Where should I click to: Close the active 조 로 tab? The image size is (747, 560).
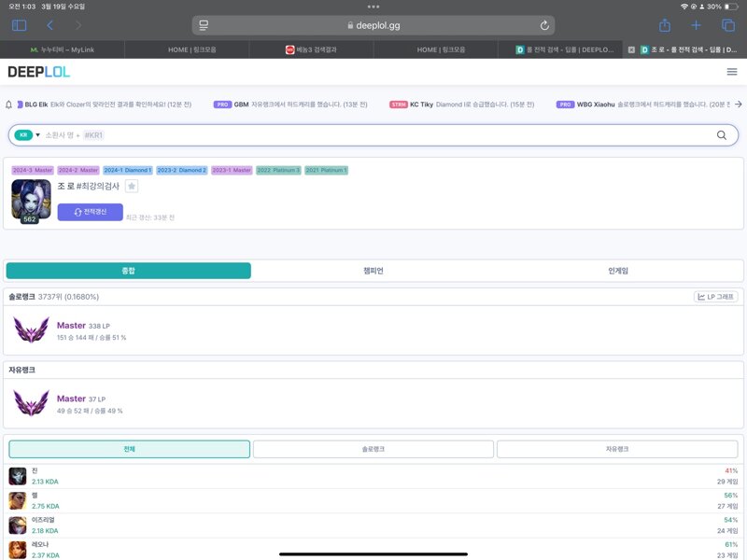[632, 49]
